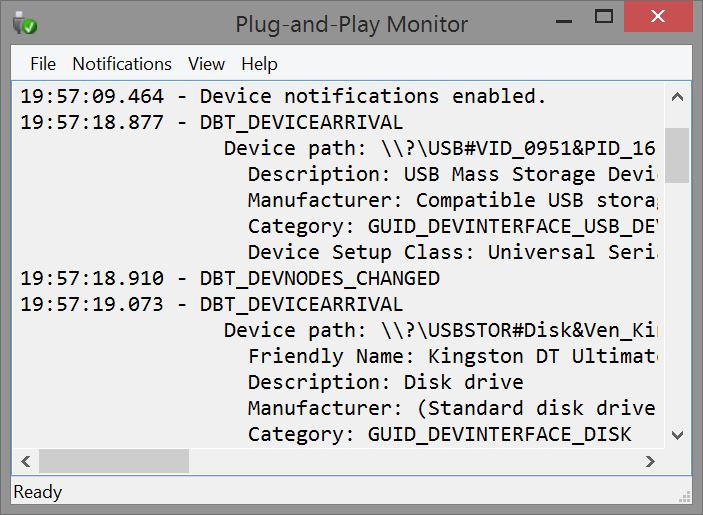Screen dimensions: 703x515
Task: Click the Ready status bar text
Action: coord(38,492)
